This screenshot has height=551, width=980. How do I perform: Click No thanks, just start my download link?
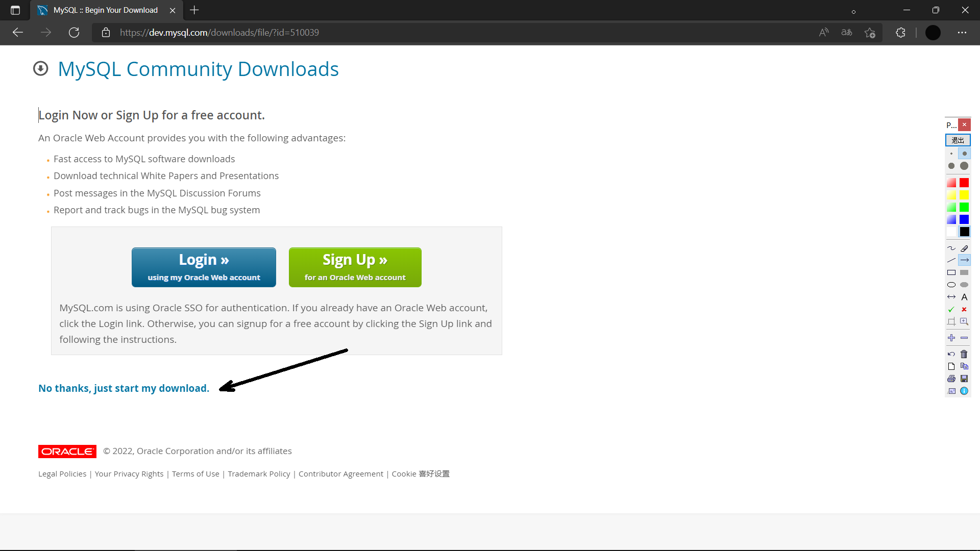123,388
